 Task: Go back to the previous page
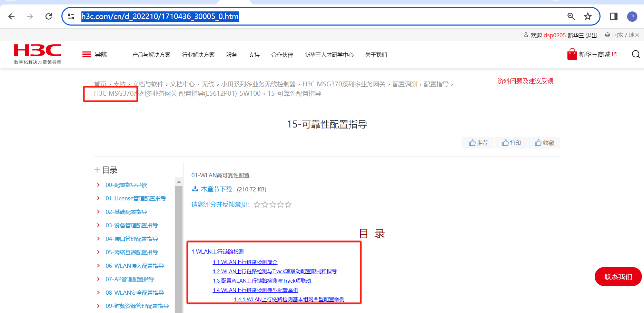click(x=12, y=16)
